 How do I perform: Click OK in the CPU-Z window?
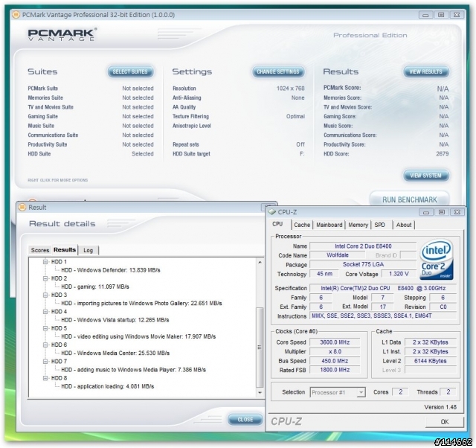point(445,422)
